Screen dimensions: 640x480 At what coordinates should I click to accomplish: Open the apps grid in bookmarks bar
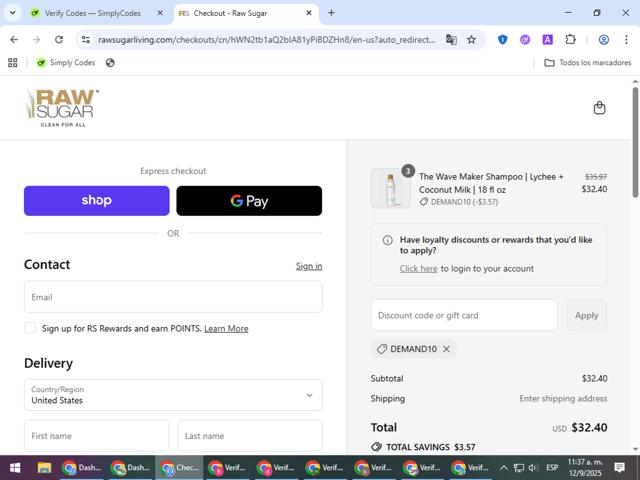13,62
